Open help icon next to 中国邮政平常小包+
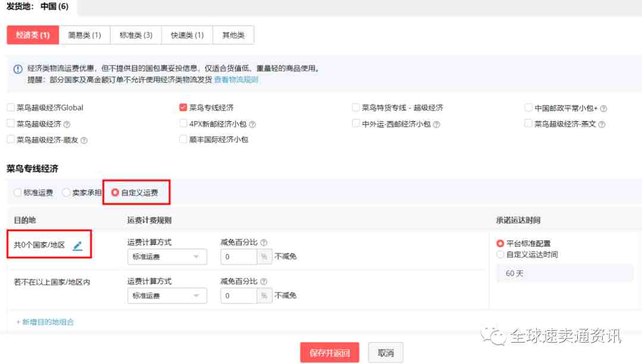 [603, 109]
